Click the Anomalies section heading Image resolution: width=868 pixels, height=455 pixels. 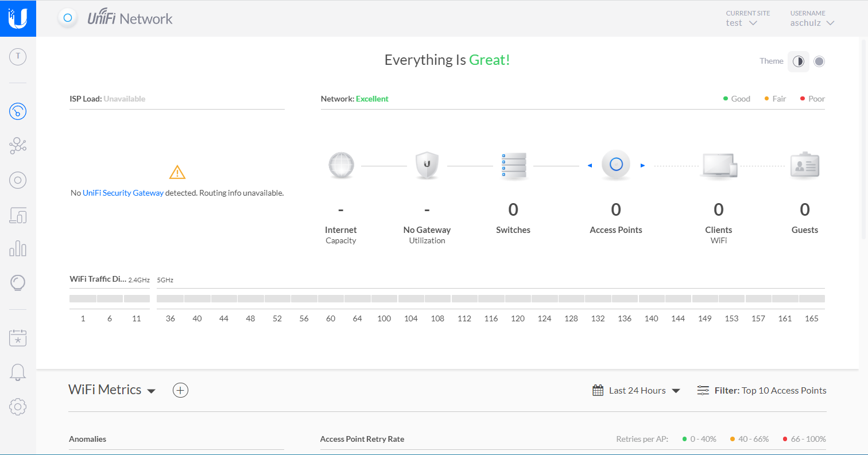pyautogui.click(x=87, y=439)
